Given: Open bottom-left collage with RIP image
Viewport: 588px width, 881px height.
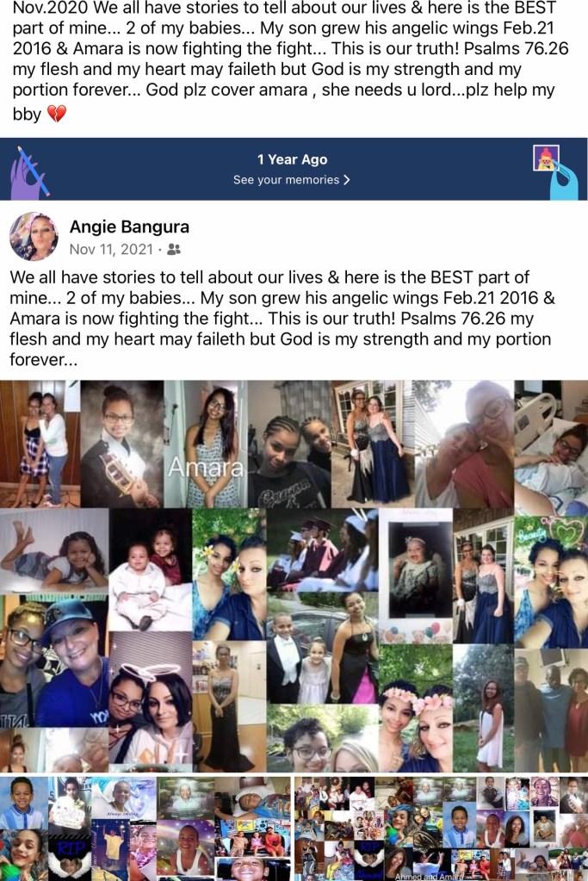Looking at the screenshot, I should [145, 828].
